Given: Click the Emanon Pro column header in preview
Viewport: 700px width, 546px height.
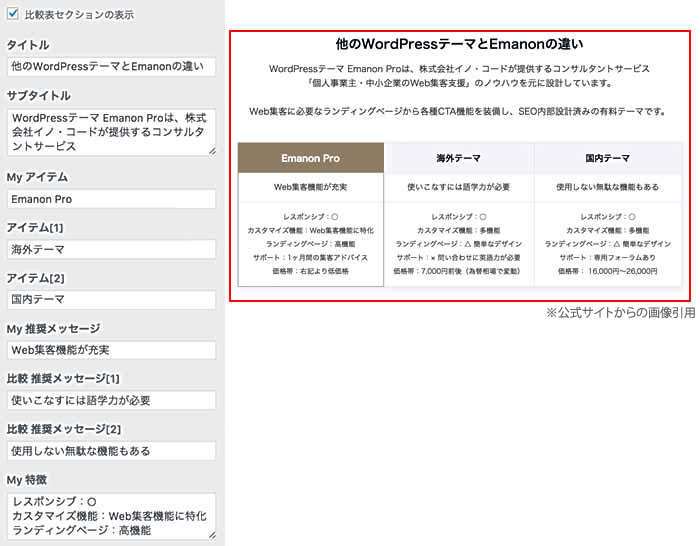Looking at the screenshot, I should 311,158.
